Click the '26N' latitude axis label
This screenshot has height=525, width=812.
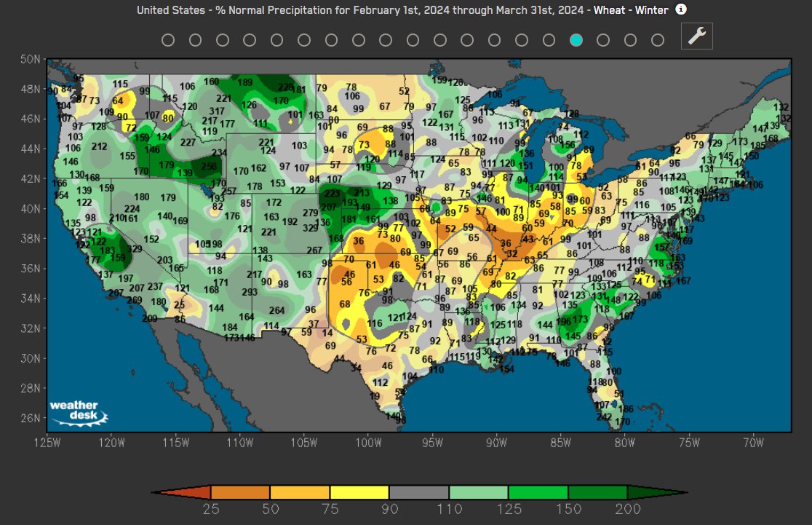click(x=30, y=418)
